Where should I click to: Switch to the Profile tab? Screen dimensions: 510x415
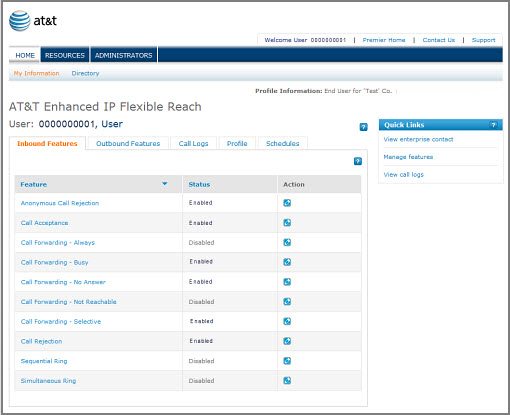point(237,144)
